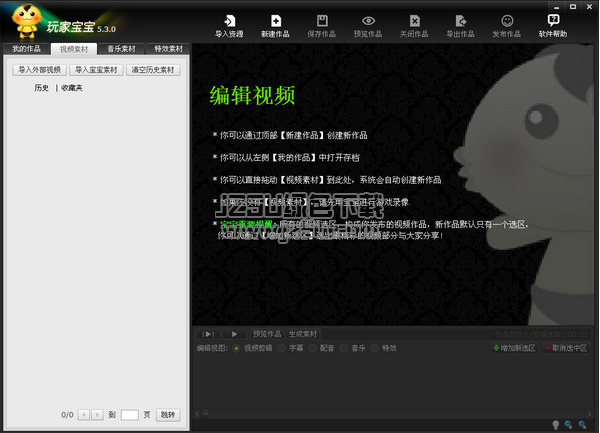Viewport: 600px width, 433px height.
Task: Click 取消选中区 remove selection button
Action: [566, 348]
